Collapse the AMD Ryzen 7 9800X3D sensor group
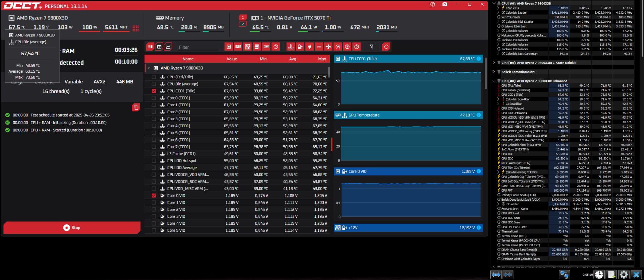Screen dimensions: 644x280 coord(149,68)
